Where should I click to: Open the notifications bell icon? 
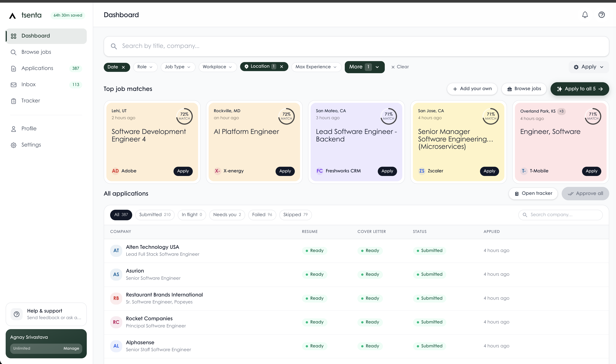pos(585,15)
